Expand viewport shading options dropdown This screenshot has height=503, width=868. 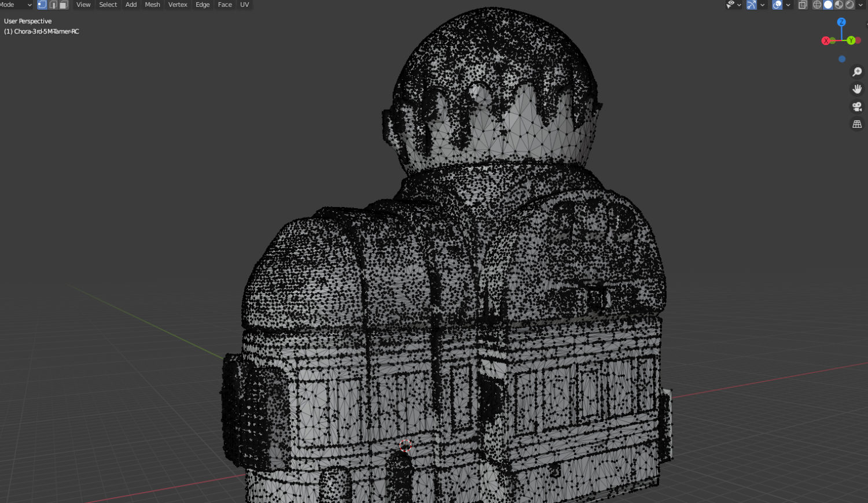point(861,5)
